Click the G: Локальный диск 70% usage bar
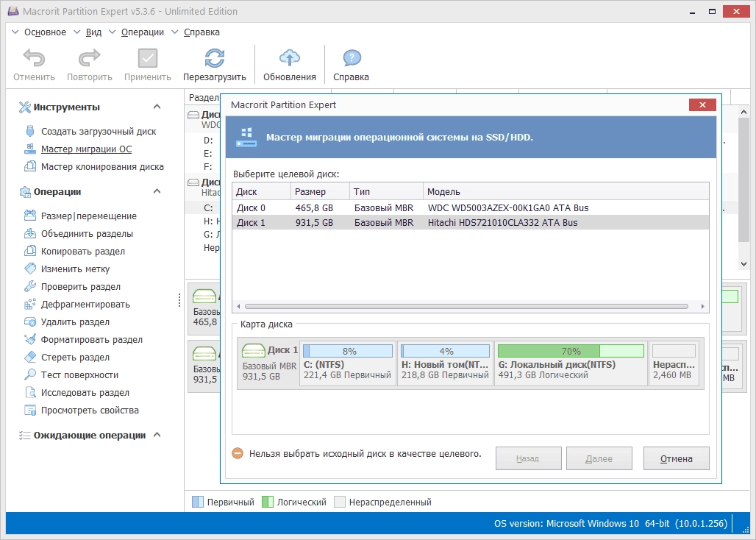 571,351
